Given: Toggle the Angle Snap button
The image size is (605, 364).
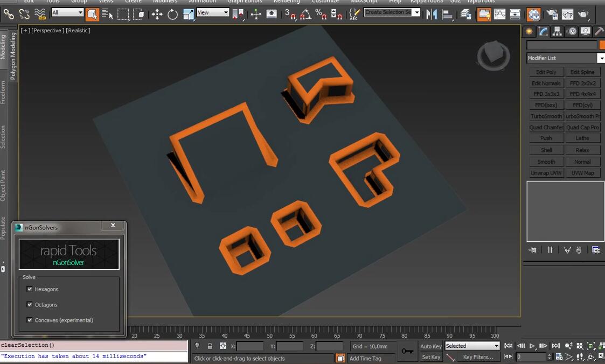Looking at the screenshot, I should (305, 15).
